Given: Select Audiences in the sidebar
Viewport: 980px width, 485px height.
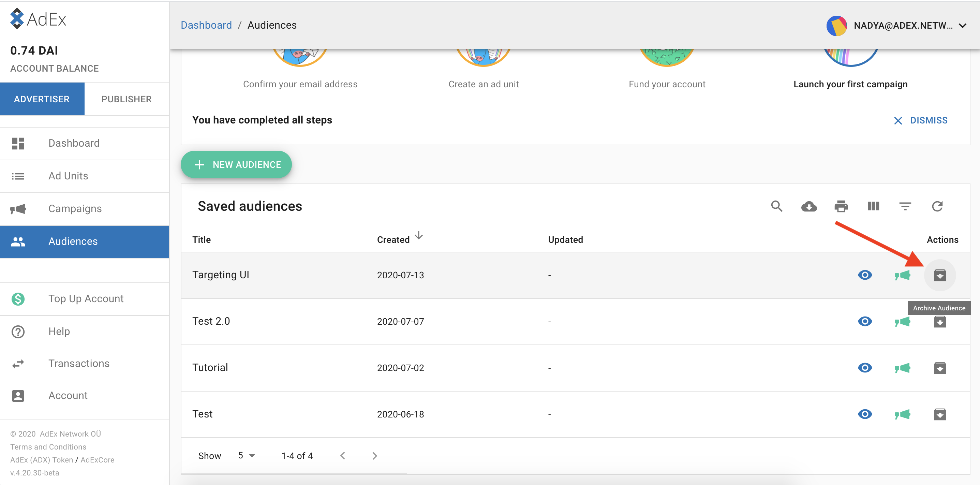Looking at the screenshot, I should coord(85,241).
